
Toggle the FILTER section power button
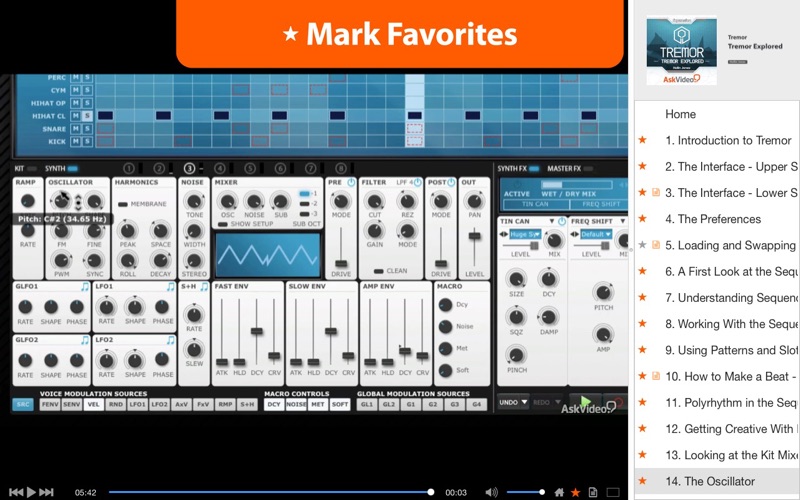tap(417, 182)
